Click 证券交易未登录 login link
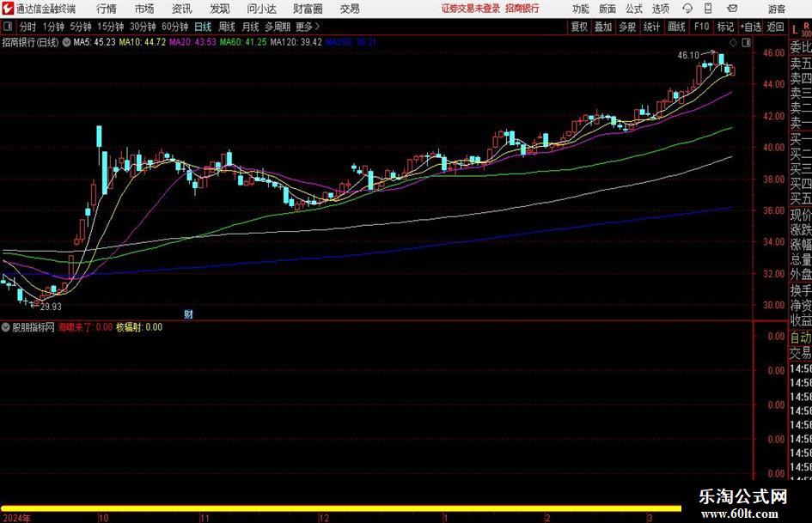812x523 pixels. pos(471,9)
